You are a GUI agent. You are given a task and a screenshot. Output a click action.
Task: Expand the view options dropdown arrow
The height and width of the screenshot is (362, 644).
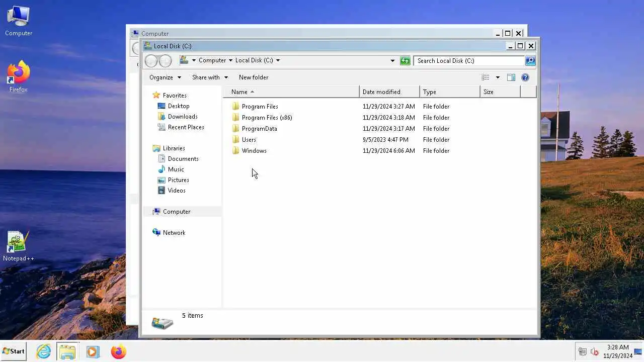(498, 77)
